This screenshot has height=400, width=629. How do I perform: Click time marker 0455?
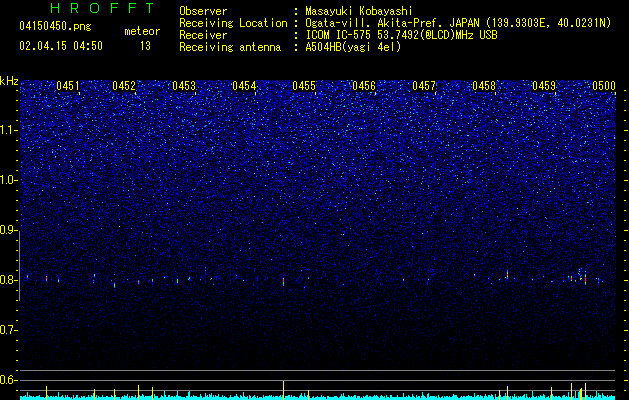(x=304, y=86)
